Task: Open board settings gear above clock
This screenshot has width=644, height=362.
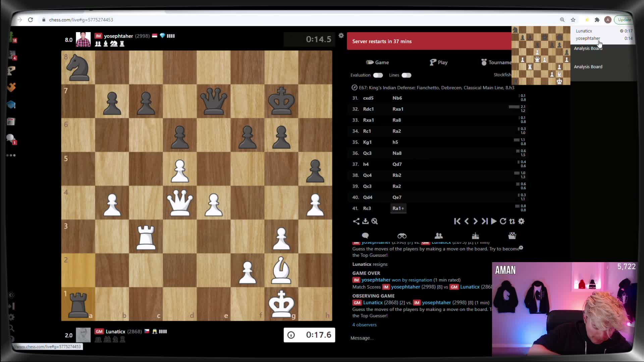Action: (x=341, y=36)
